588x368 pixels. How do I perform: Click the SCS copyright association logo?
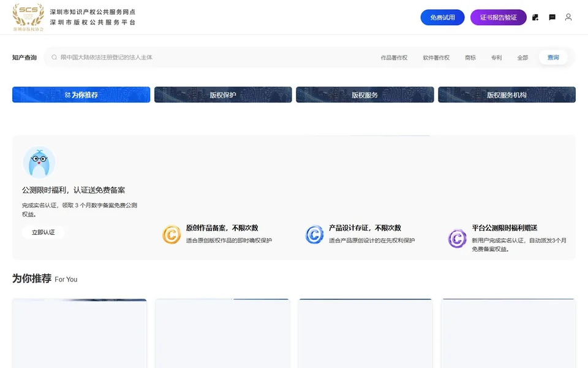[28, 17]
